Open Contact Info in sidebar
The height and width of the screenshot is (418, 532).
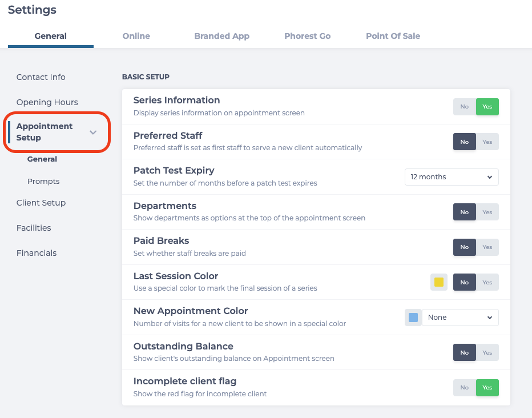[41, 77]
